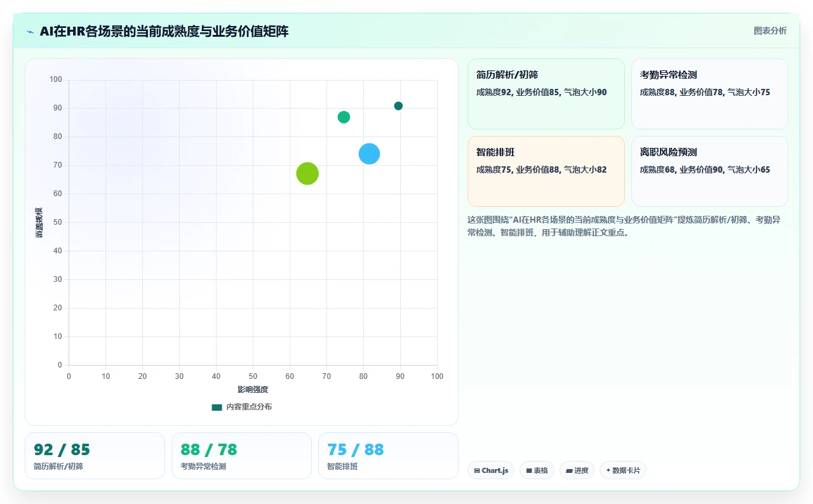
Task: Click the 75 / 88 stat card
Action: pyautogui.click(x=388, y=456)
